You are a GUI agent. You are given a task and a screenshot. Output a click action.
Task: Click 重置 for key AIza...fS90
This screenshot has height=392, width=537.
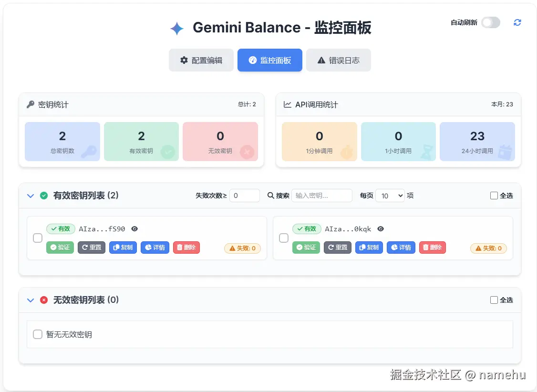(x=92, y=248)
